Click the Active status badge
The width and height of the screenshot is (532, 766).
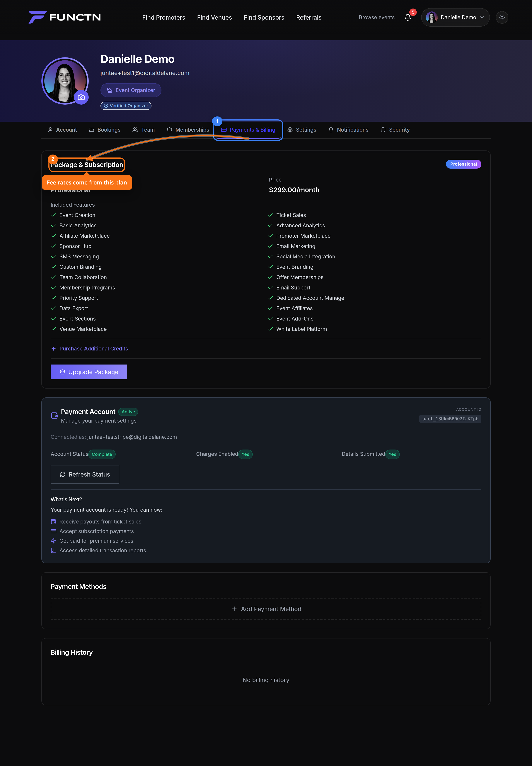tap(128, 412)
